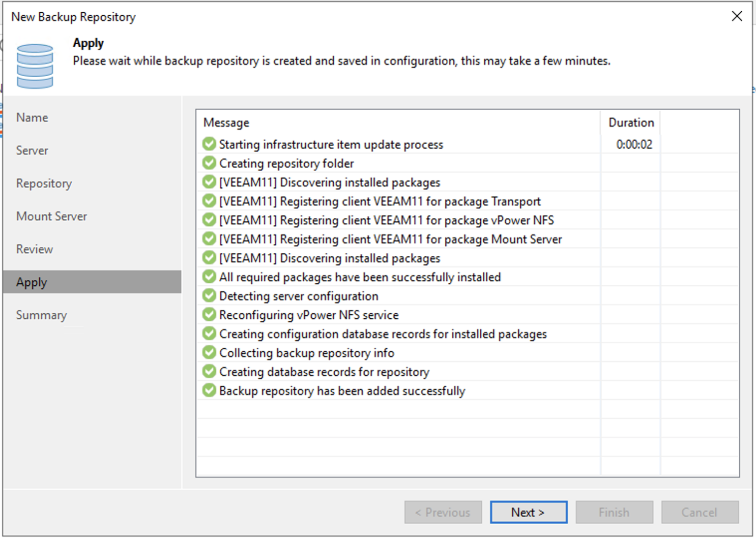Select row 'Registering client VEEAM11 for package Transport'

(467, 201)
